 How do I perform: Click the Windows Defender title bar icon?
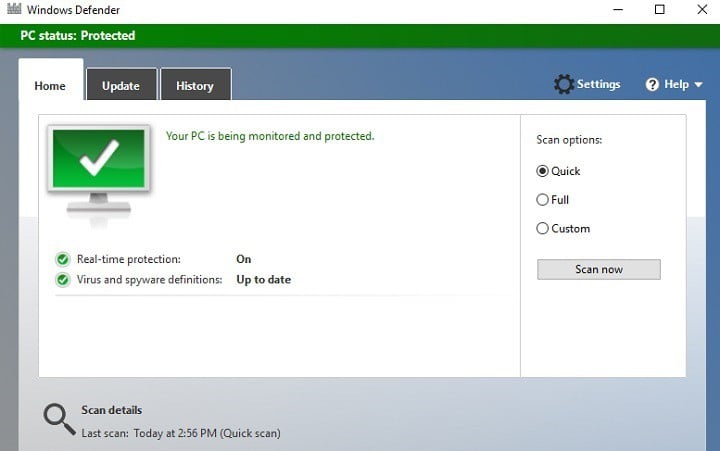14,9
